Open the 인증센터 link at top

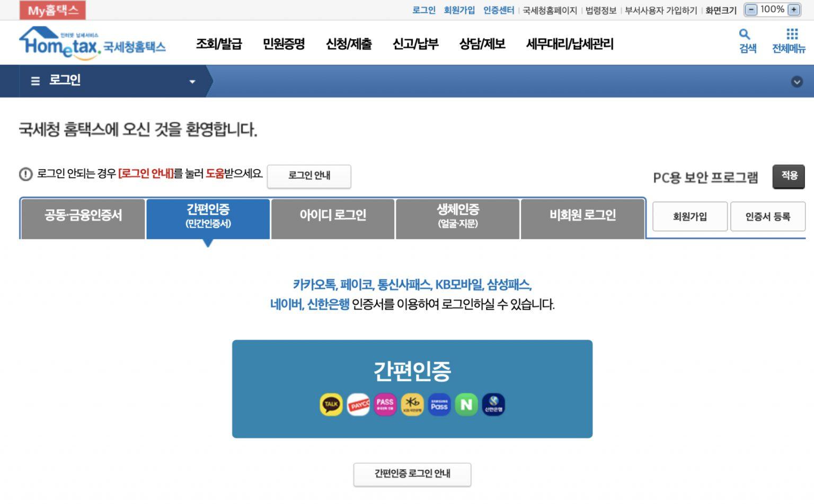[498, 10]
